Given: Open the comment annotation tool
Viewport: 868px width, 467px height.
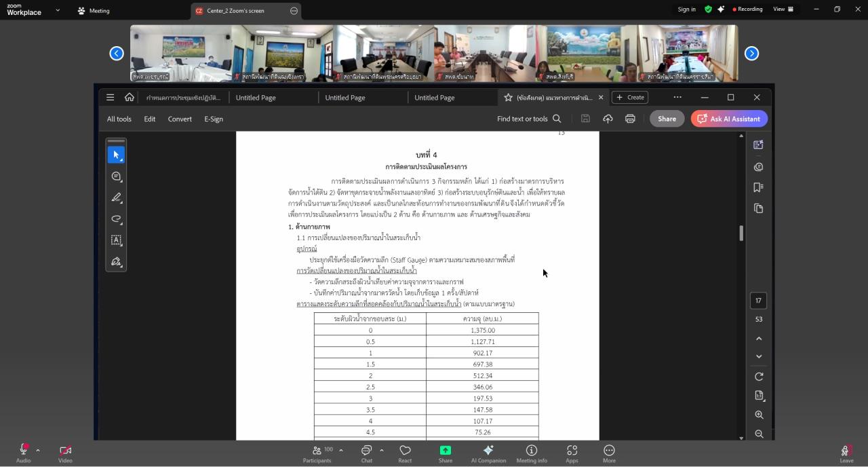Looking at the screenshot, I should click(x=116, y=176).
